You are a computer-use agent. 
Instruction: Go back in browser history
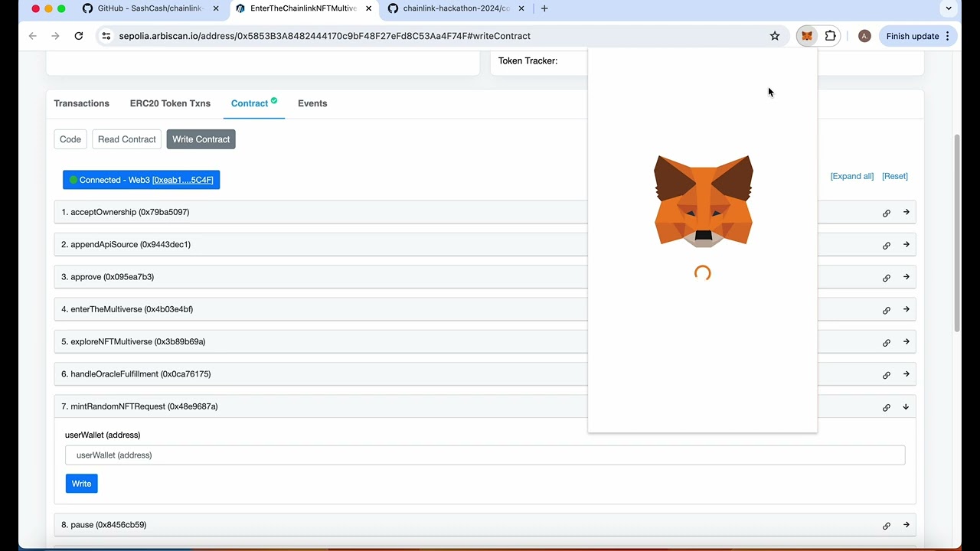[x=32, y=36]
